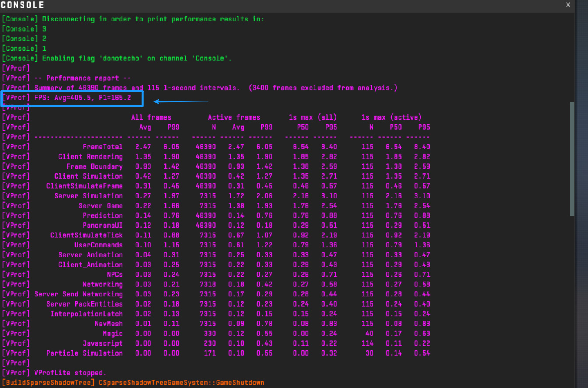
Task: Click the UserCommands row label
Action: pyautogui.click(x=98, y=245)
